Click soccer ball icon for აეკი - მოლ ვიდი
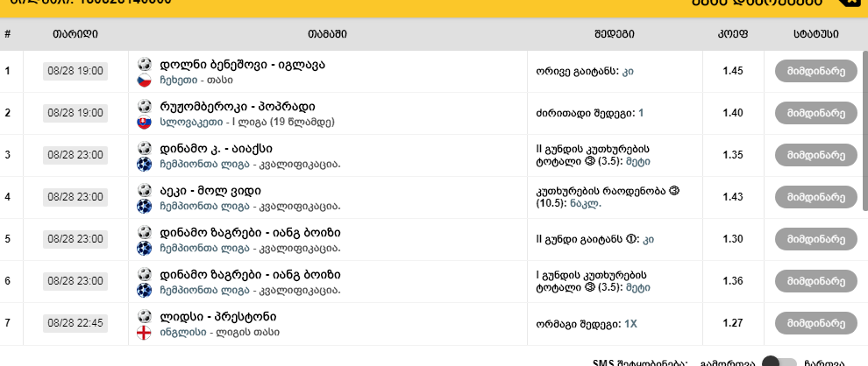Screen dimensions: 868x366 tap(146, 190)
